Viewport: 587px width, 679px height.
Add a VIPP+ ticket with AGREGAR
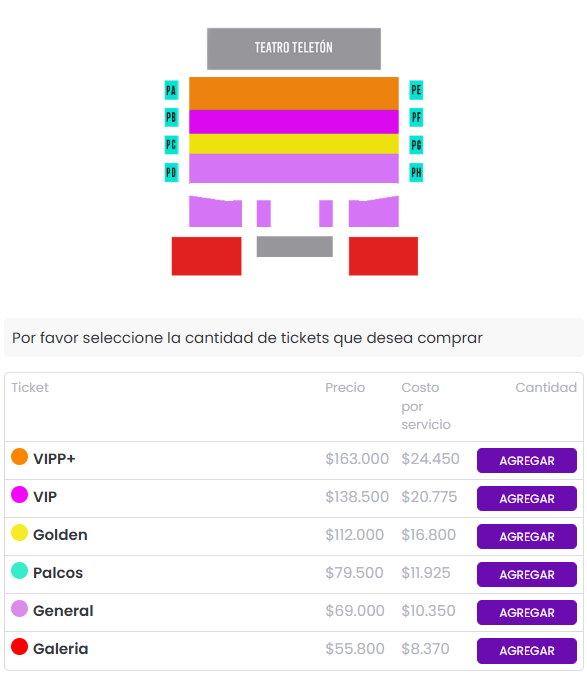click(x=527, y=460)
